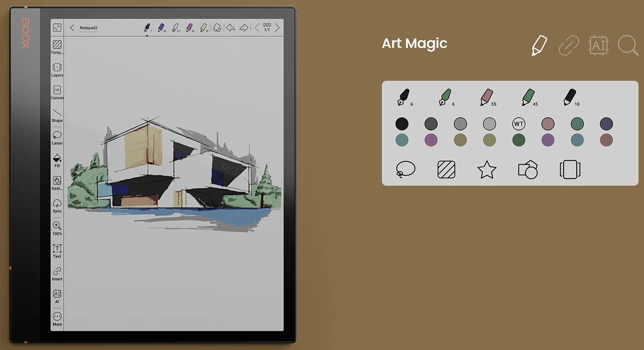Click the paperclip link icon in header
Viewport: 644px width, 350px height.
(569, 45)
